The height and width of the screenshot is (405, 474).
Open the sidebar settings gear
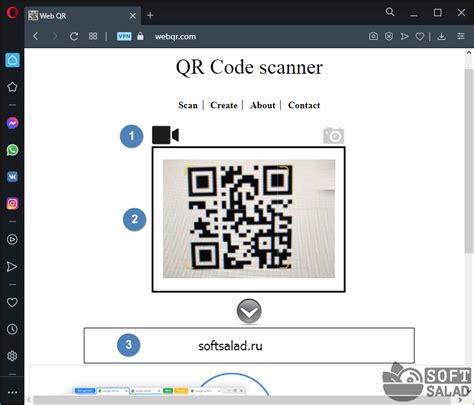[x=12, y=356]
